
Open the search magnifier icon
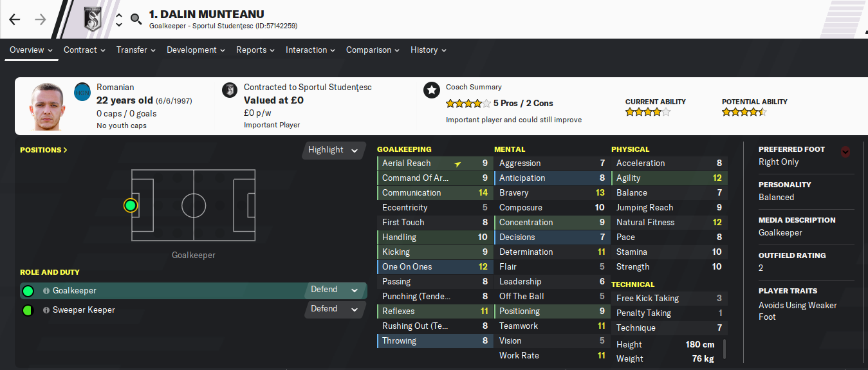tap(136, 19)
